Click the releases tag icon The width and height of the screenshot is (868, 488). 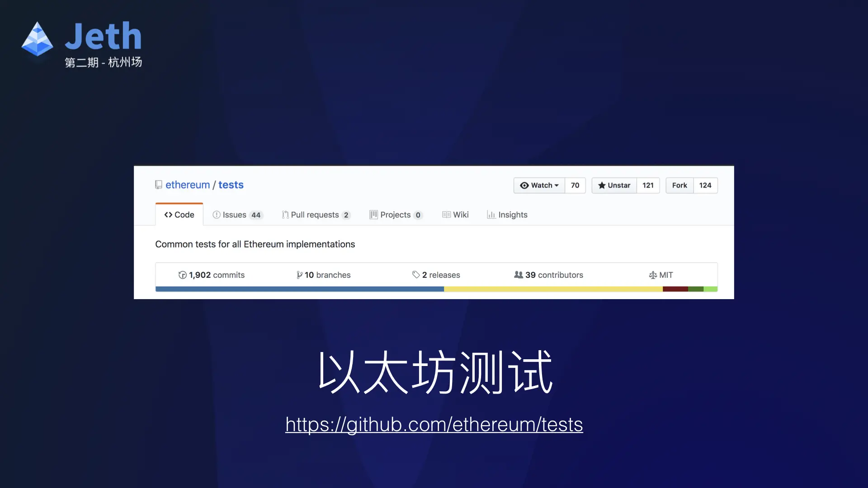click(416, 275)
